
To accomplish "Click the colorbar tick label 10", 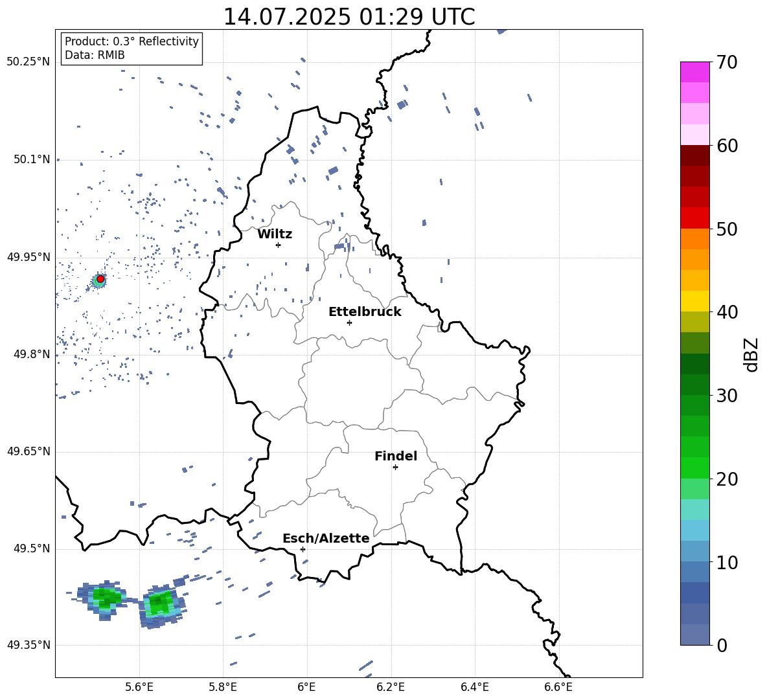I will coord(727,562).
